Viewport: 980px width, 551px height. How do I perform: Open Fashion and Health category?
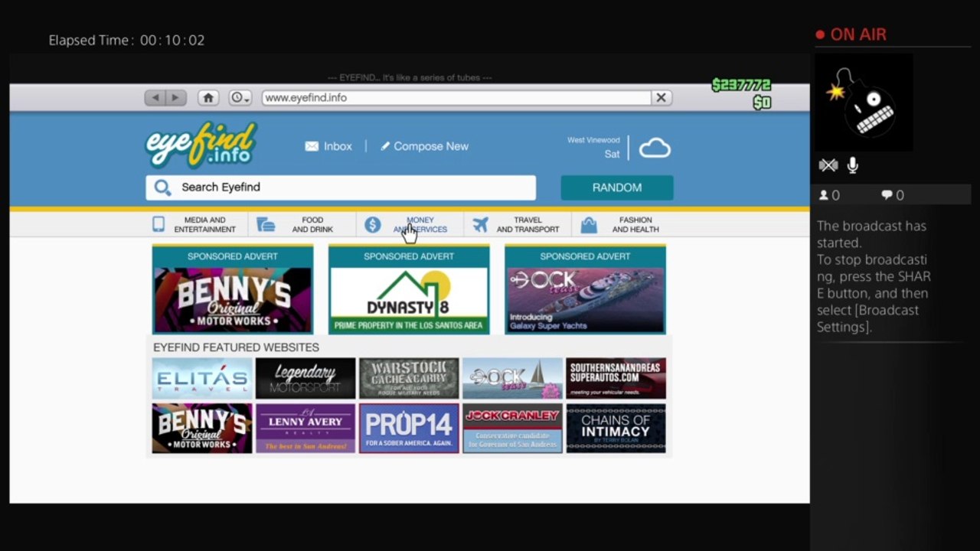point(622,224)
